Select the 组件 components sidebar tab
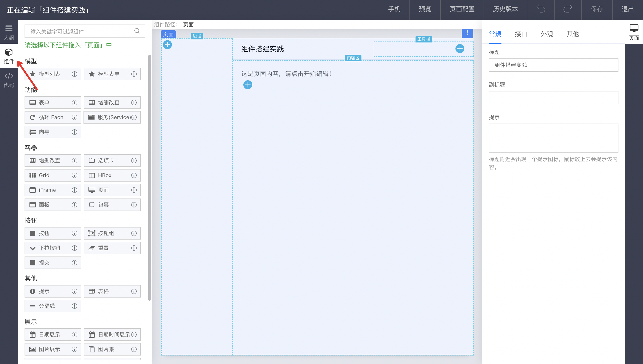This screenshot has height=364, width=643. 9,56
